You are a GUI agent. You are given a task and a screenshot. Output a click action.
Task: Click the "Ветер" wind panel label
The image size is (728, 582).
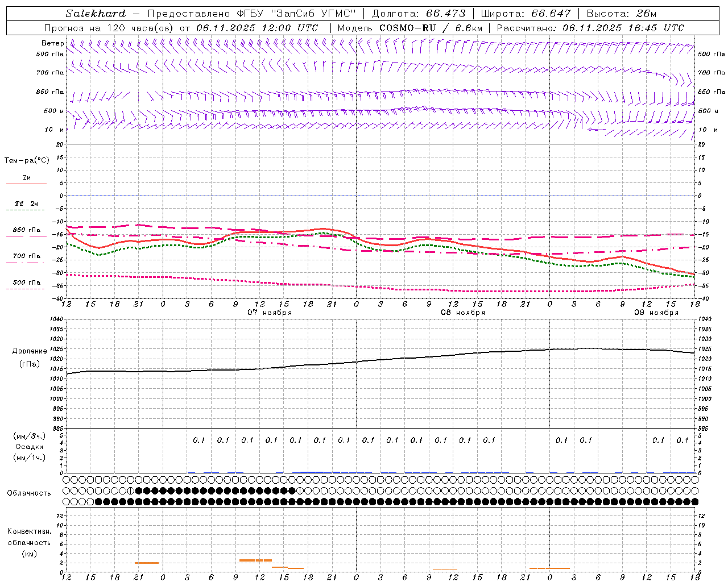coord(52,43)
